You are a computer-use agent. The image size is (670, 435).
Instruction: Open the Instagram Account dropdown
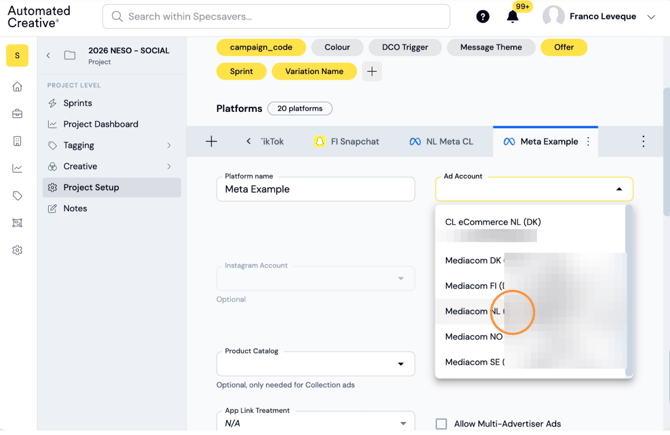315,279
